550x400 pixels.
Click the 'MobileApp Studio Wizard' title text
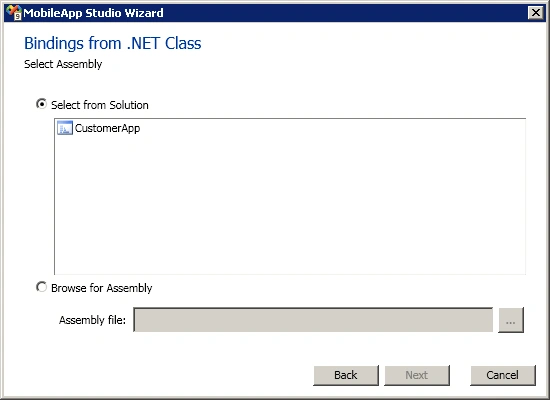93,13
